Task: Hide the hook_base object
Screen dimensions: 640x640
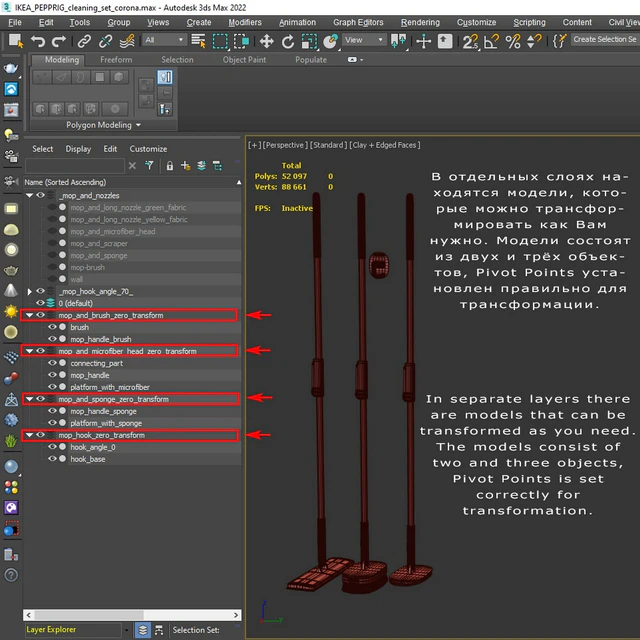Action: pyautogui.click(x=52, y=458)
